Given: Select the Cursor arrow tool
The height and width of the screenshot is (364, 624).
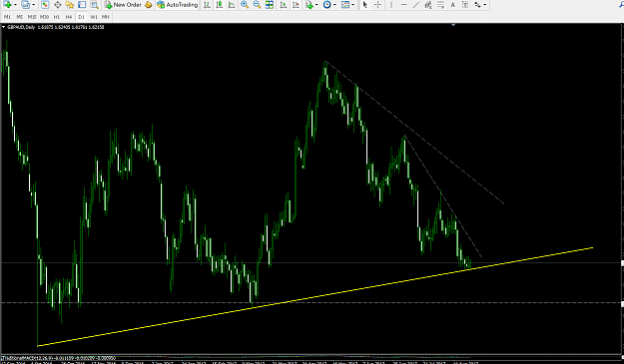Looking at the screenshot, I should point(365,4).
